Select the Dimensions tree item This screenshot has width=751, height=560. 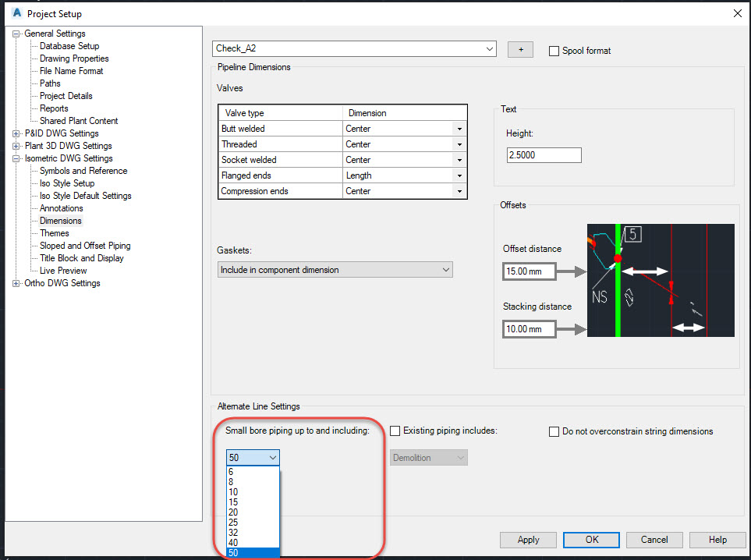60,221
